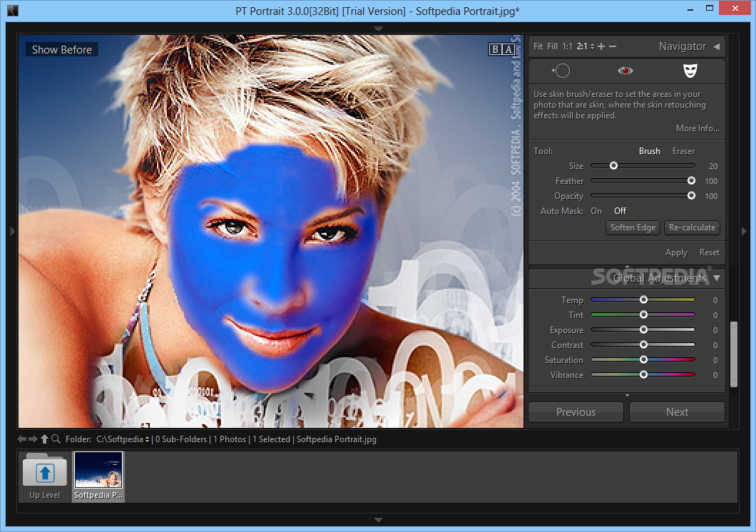Click the Soften Edge button

click(633, 227)
